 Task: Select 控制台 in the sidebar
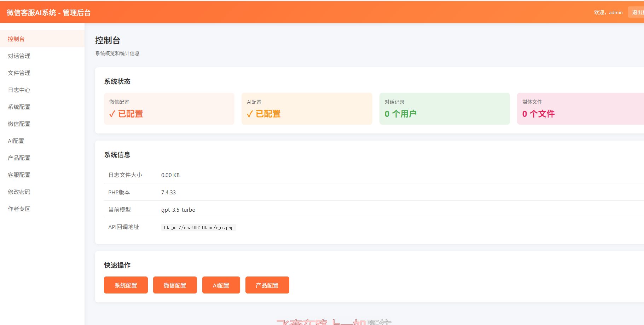16,39
